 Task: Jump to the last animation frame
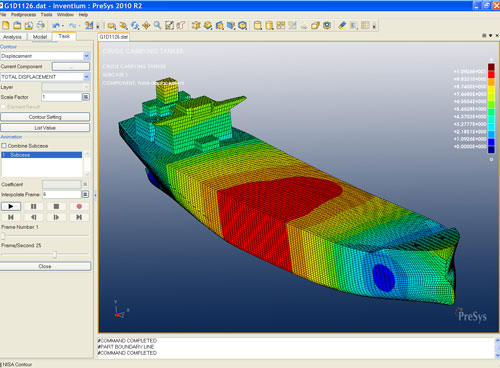(x=79, y=217)
